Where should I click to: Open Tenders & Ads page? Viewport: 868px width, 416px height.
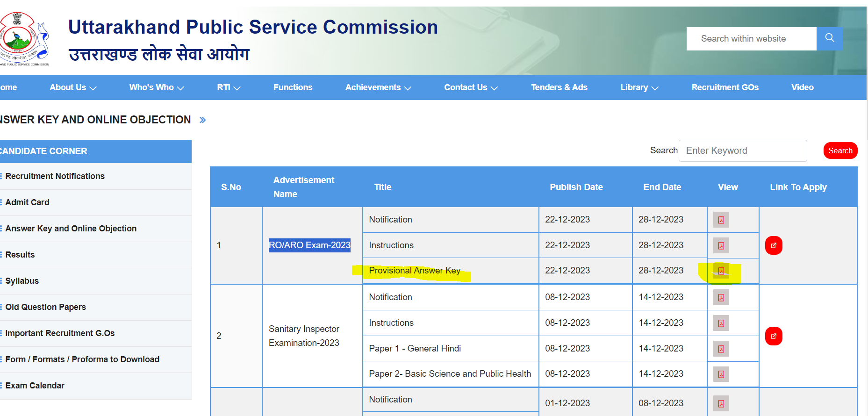pyautogui.click(x=559, y=87)
